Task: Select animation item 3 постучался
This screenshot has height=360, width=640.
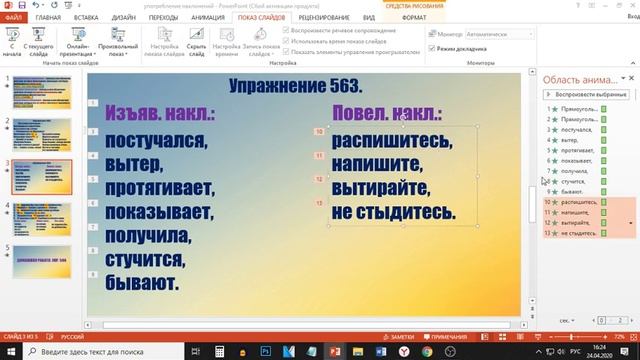Action: 589,130
